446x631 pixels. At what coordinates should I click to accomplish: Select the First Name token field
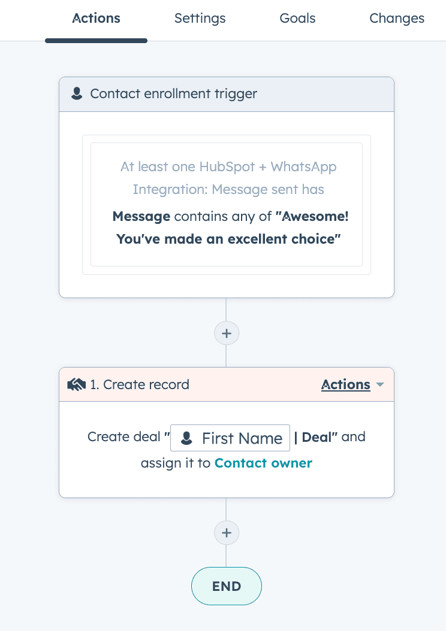230,438
